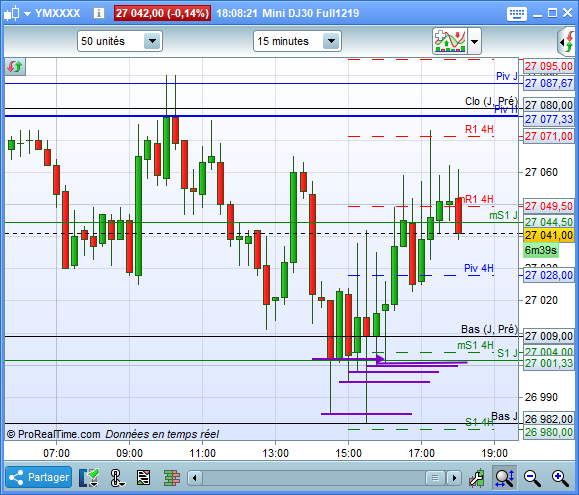Click the candlestick chart style icon
Image resolution: width=579 pixels, height=495 pixels.
pos(11,13)
